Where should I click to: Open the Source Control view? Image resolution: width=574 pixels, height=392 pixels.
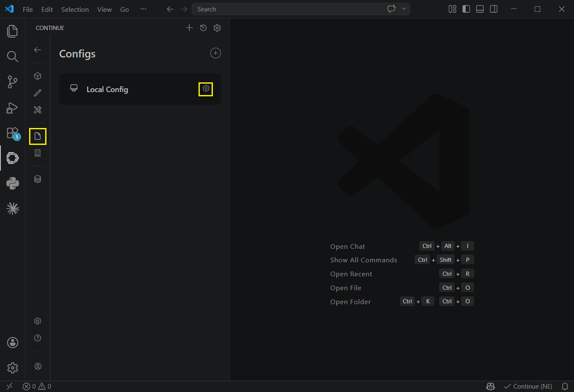click(x=12, y=82)
